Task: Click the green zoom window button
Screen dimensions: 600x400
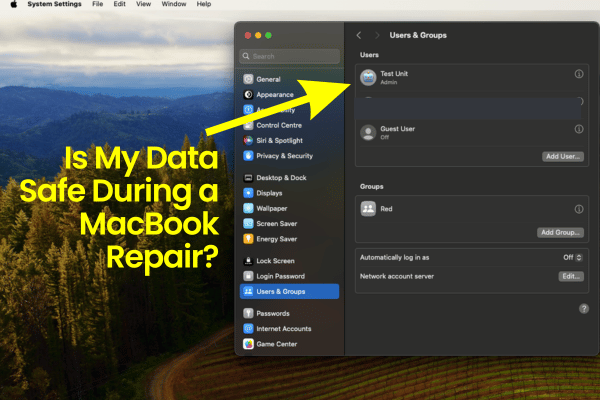Action: tap(268, 35)
